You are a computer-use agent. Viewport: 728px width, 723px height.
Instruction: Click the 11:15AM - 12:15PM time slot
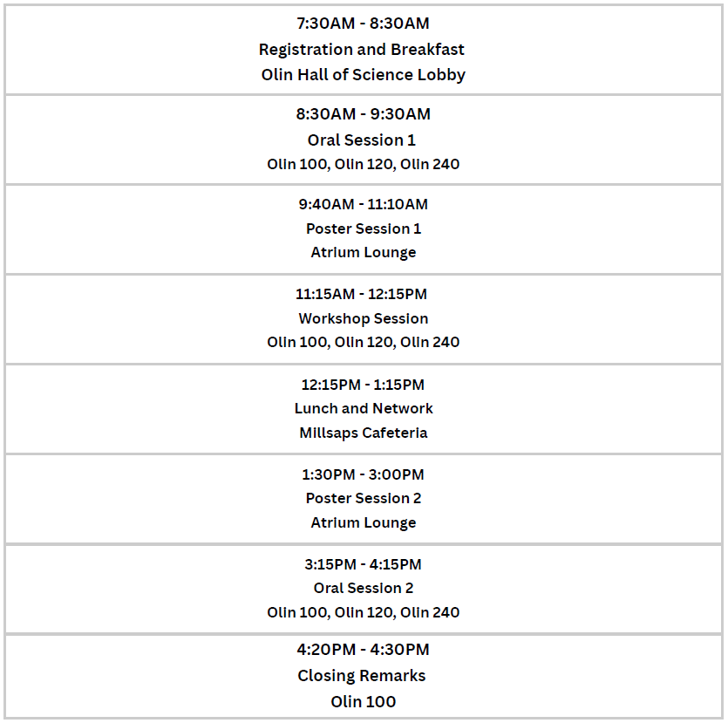361,295
